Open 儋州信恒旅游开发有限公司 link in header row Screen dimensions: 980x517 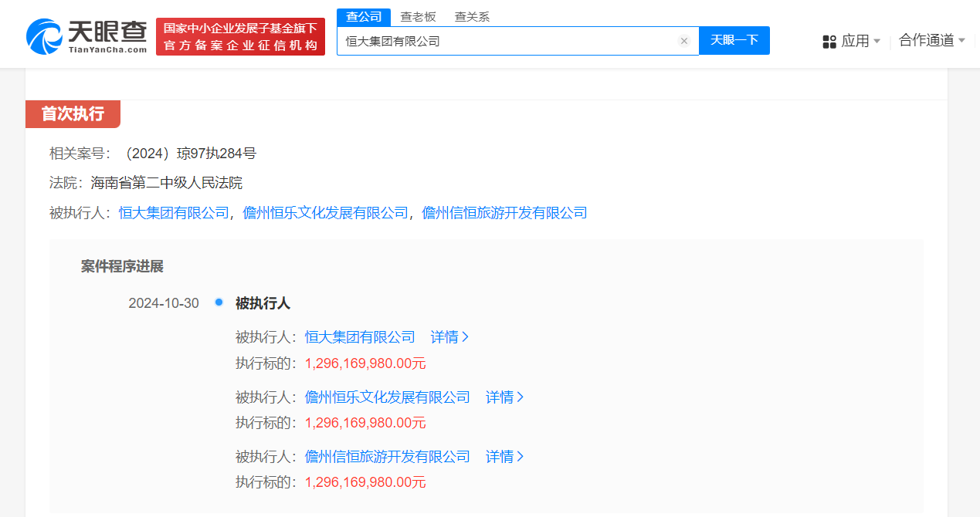pos(504,213)
